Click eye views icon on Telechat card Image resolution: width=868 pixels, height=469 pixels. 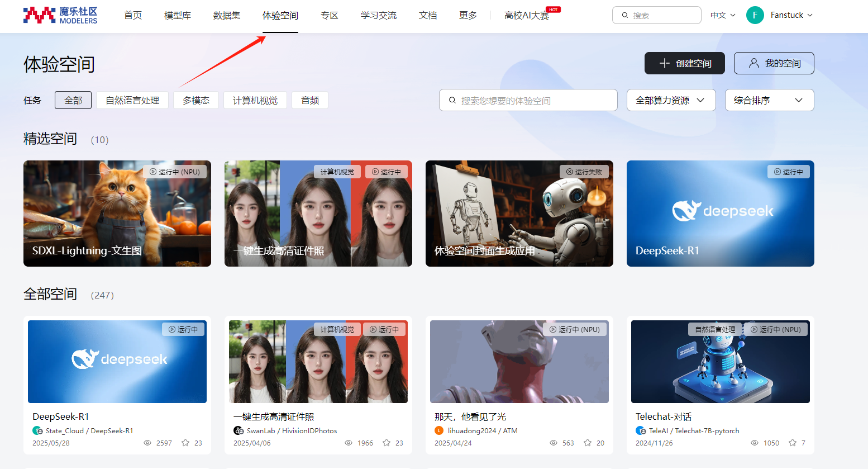pos(755,443)
